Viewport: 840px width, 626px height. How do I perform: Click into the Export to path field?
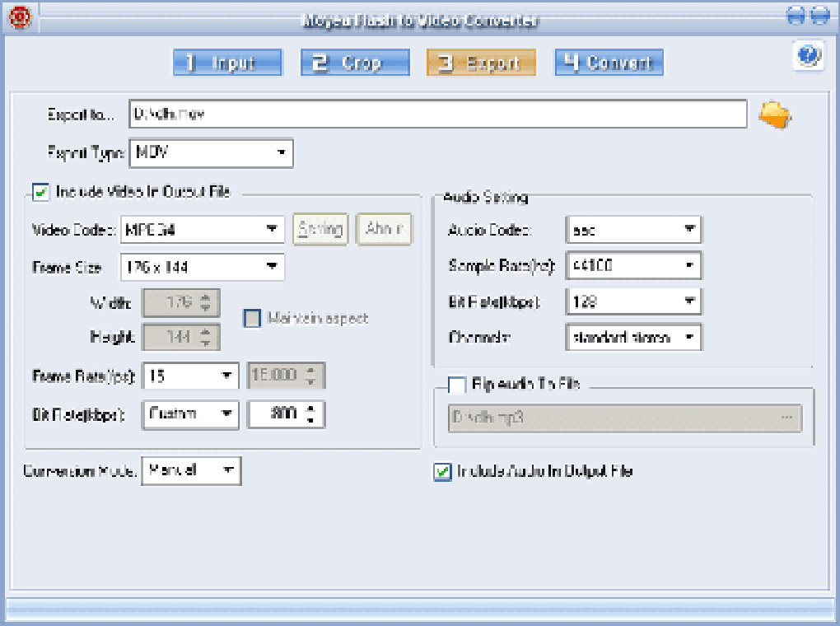(x=437, y=114)
